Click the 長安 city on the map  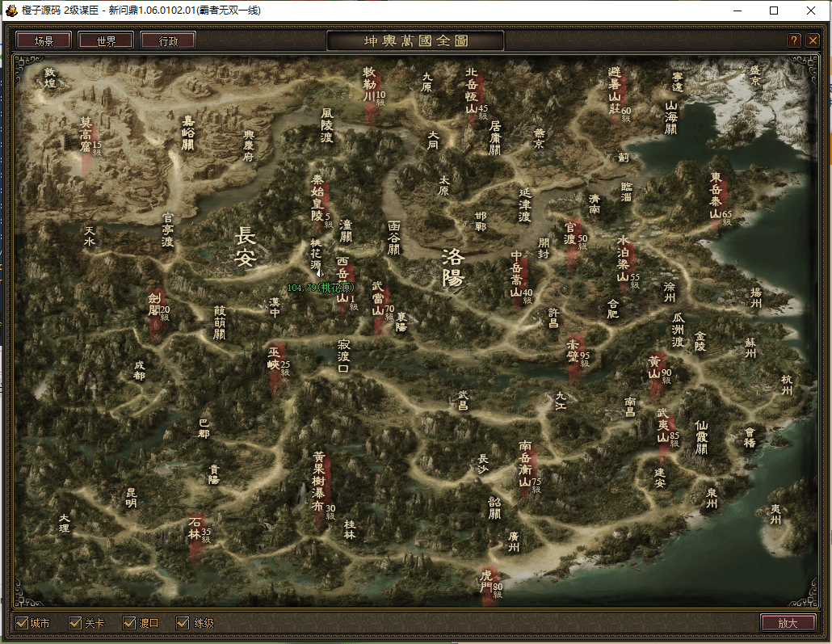pos(246,247)
